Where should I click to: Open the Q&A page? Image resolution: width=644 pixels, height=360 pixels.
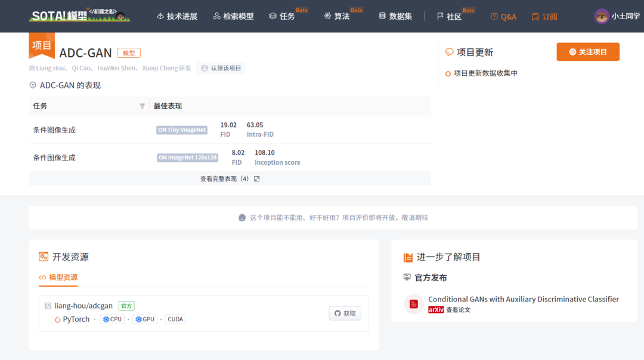point(503,17)
